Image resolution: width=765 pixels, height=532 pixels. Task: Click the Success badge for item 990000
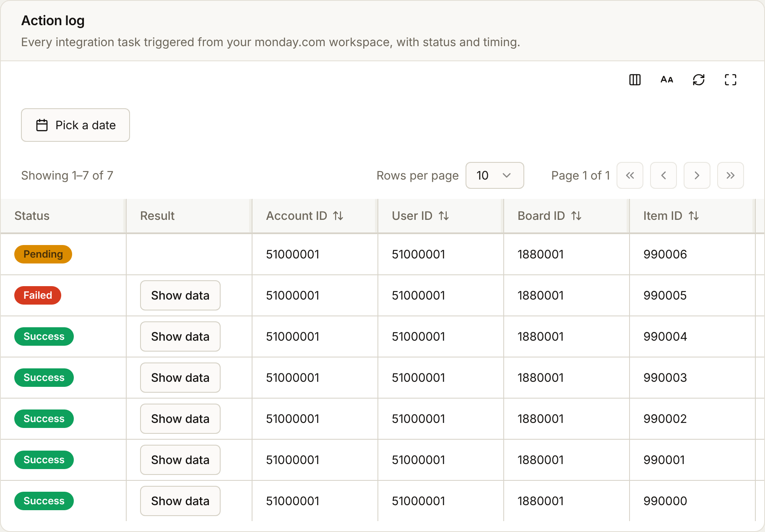point(44,501)
